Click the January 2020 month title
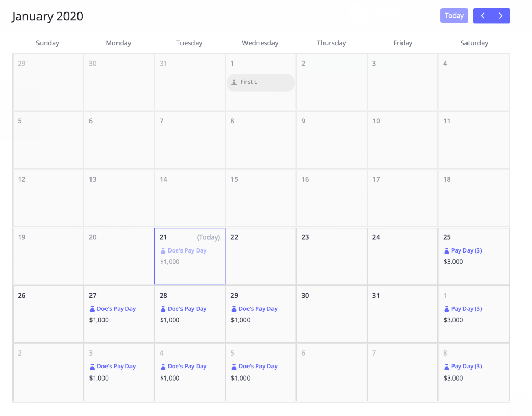This screenshot has width=532, height=416. [47, 16]
